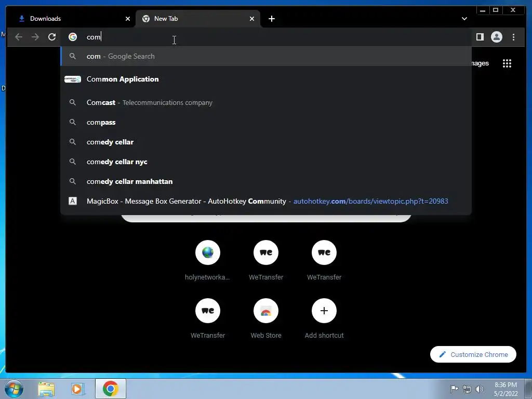Open Action Center flag icon
The image size is (532, 399).
[454, 389]
